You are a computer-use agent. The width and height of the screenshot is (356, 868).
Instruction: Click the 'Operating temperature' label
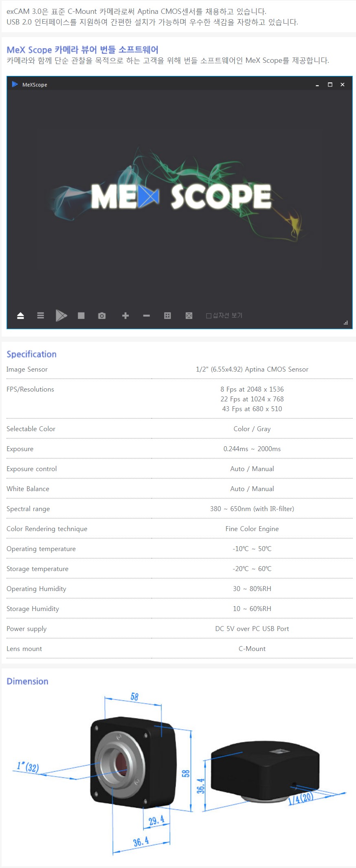tap(41, 549)
